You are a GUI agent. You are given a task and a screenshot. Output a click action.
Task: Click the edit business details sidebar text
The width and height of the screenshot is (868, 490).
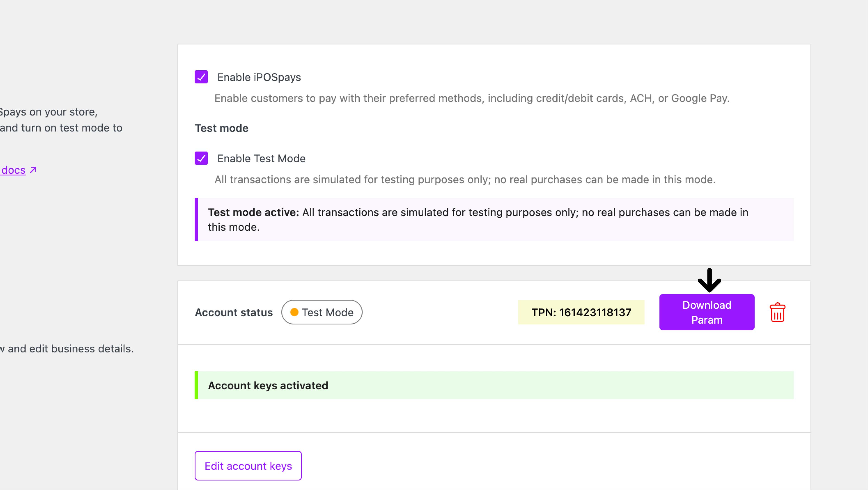(67, 348)
